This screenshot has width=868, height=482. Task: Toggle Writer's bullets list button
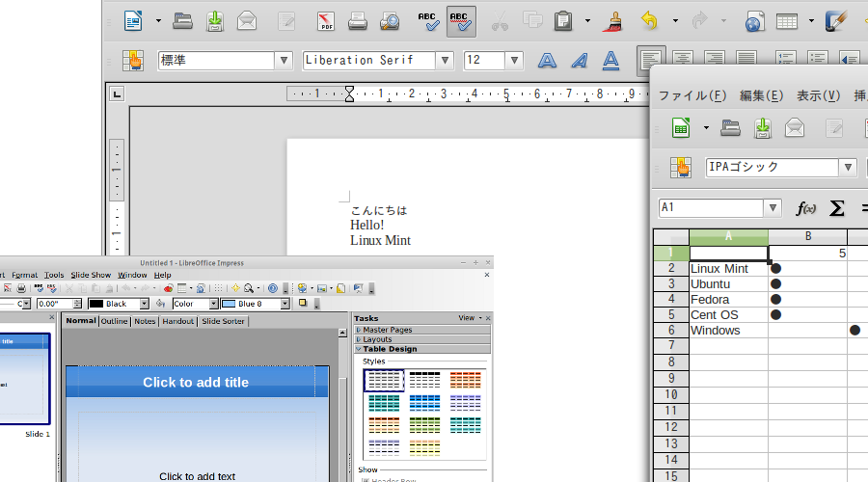point(818,59)
